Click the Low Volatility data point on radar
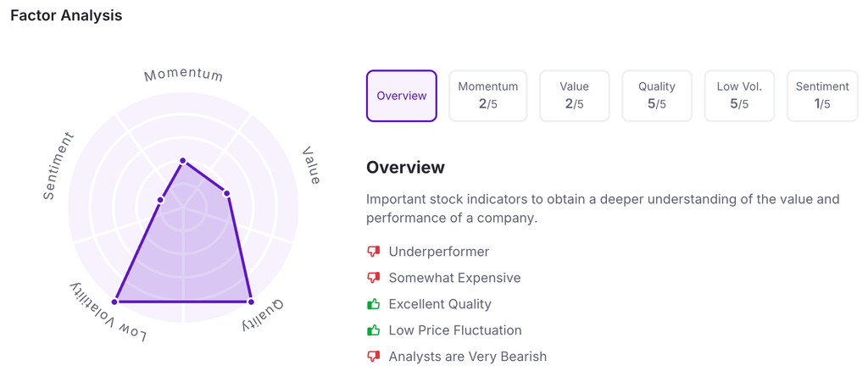The image size is (868, 382). 115,302
